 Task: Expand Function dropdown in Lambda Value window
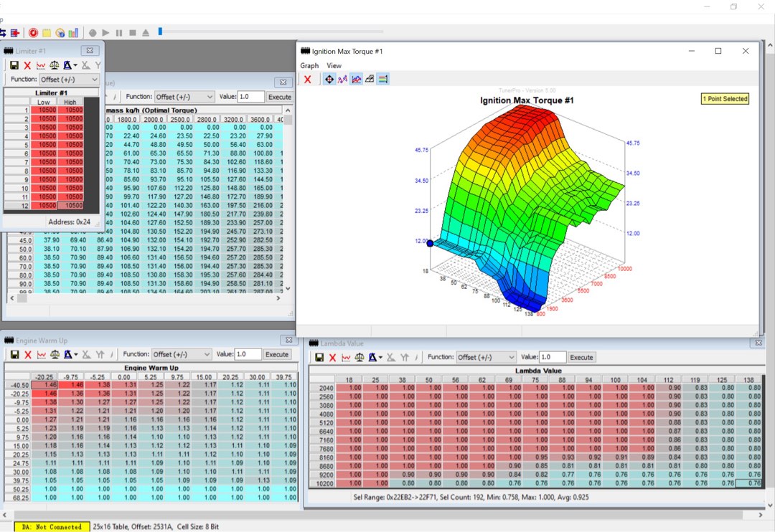(x=486, y=357)
